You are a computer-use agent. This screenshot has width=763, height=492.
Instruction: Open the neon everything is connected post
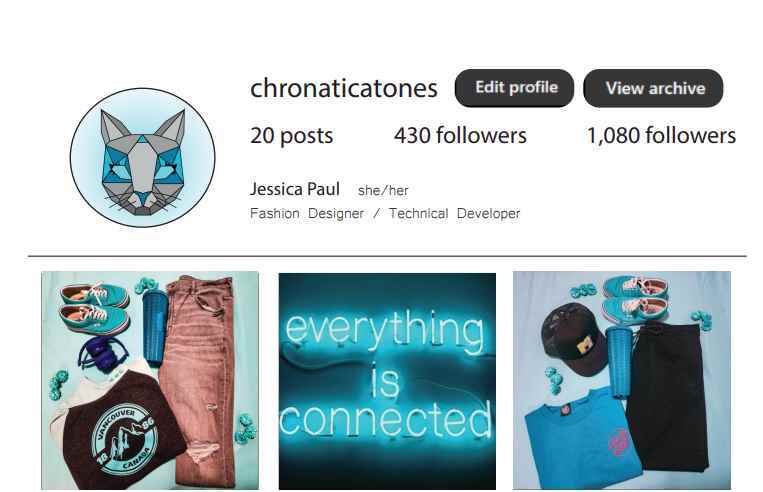387,381
